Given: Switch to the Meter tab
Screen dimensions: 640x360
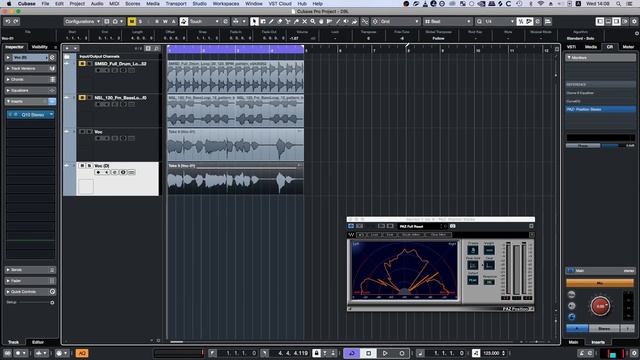Looking at the screenshot, I should pyautogui.click(x=628, y=47).
